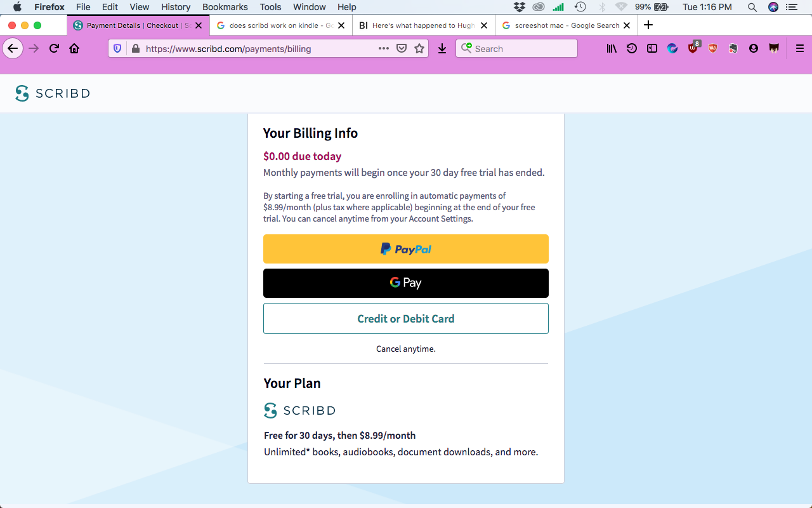Open the Tools menu

[x=270, y=7]
